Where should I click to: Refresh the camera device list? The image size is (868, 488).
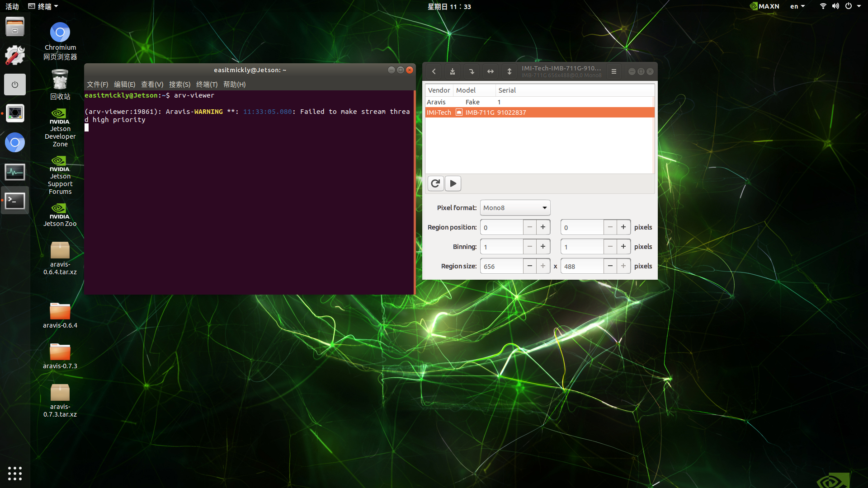click(x=435, y=183)
